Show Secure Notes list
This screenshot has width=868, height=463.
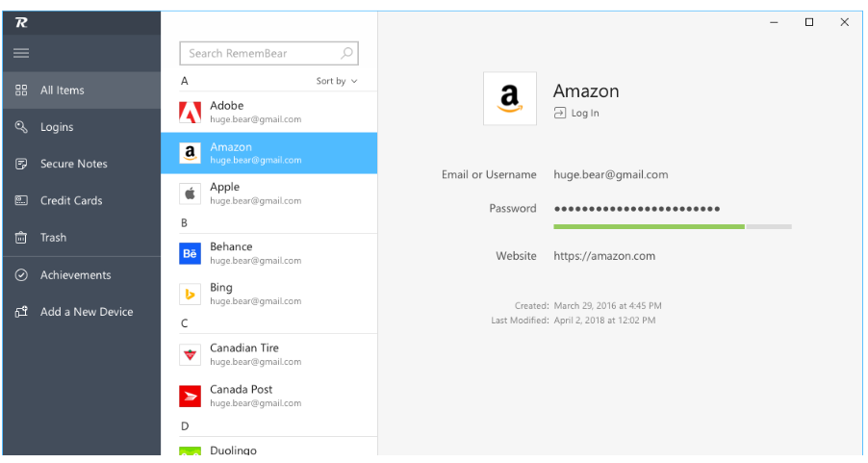coord(73,164)
